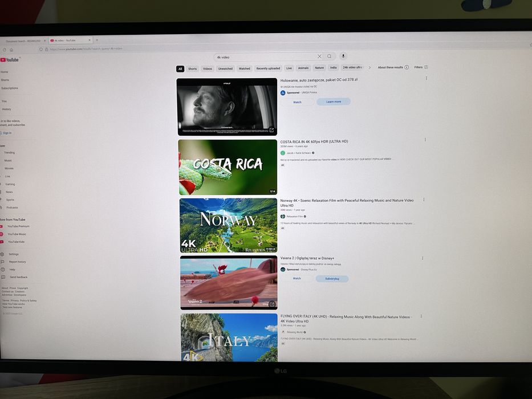The height and width of the screenshot is (399, 532).
Task: Open YouTube Kids in the sidebar
Action: 16,242
